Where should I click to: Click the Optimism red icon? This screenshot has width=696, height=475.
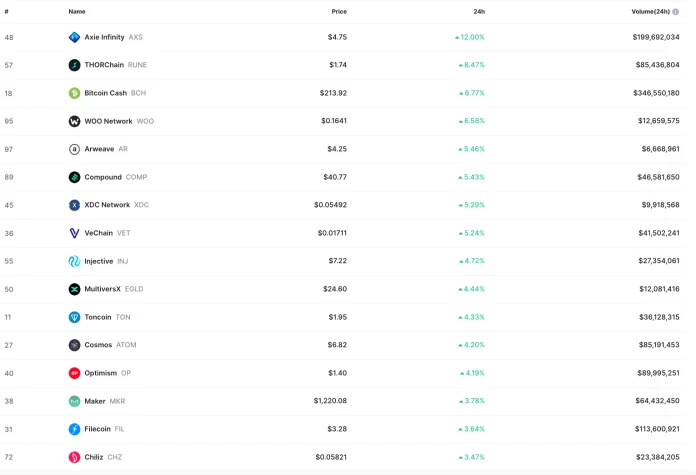(x=74, y=373)
